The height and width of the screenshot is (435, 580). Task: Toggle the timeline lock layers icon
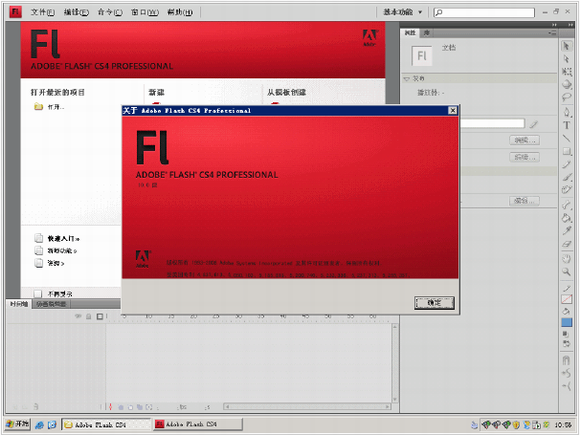89,316
